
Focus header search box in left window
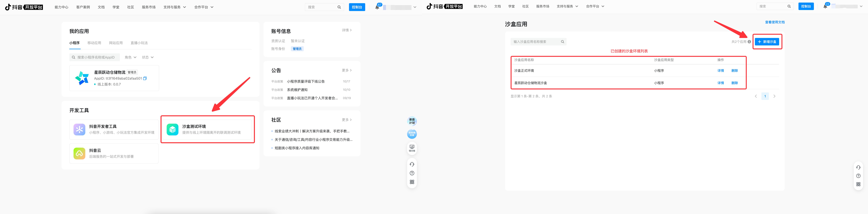pyautogui.click(x=325, y=7)
